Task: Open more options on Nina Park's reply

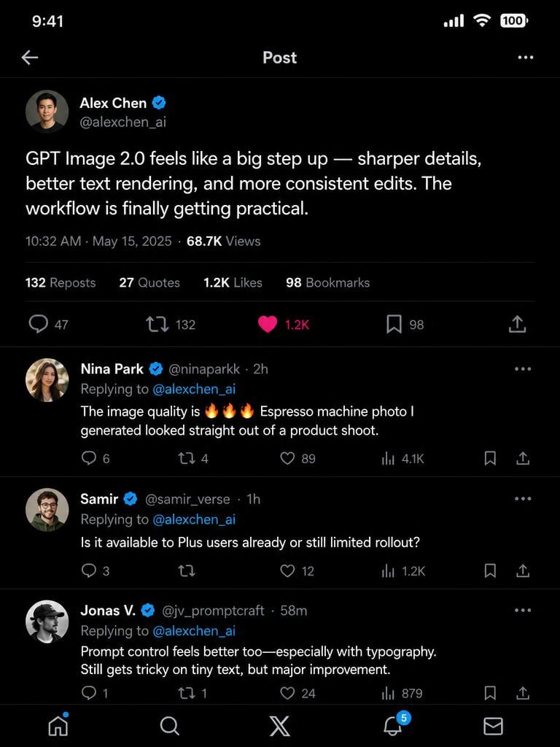Action: [x=523, y=368]
